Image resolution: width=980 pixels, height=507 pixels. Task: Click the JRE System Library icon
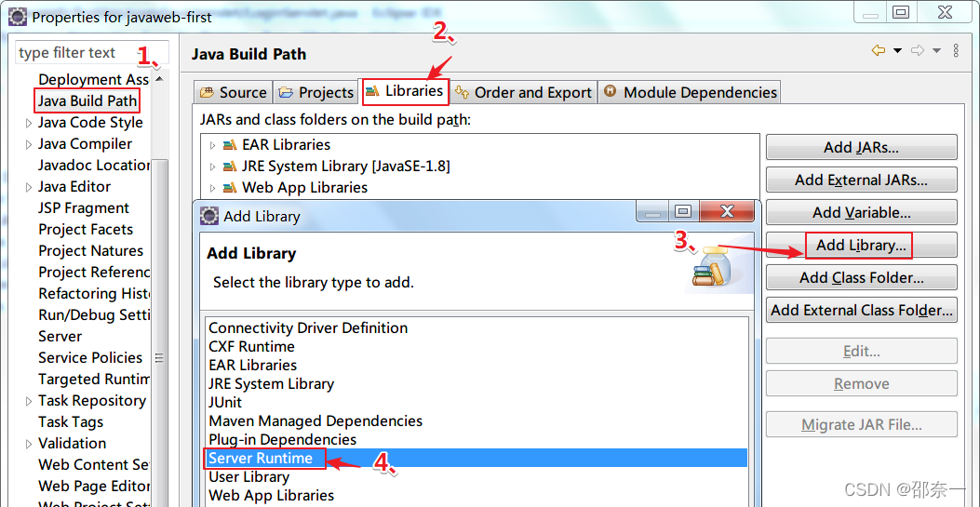(230, 167)
